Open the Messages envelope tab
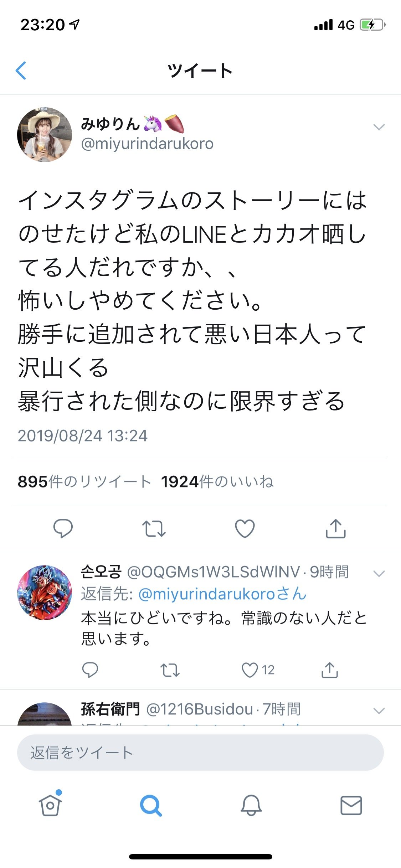Image resolution: width=401 pixels, height=868 pixels. [x=351, y=805]
